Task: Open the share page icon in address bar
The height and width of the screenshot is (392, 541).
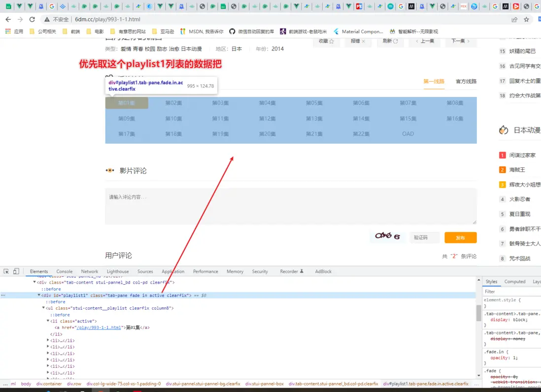Action: (514, 19)
